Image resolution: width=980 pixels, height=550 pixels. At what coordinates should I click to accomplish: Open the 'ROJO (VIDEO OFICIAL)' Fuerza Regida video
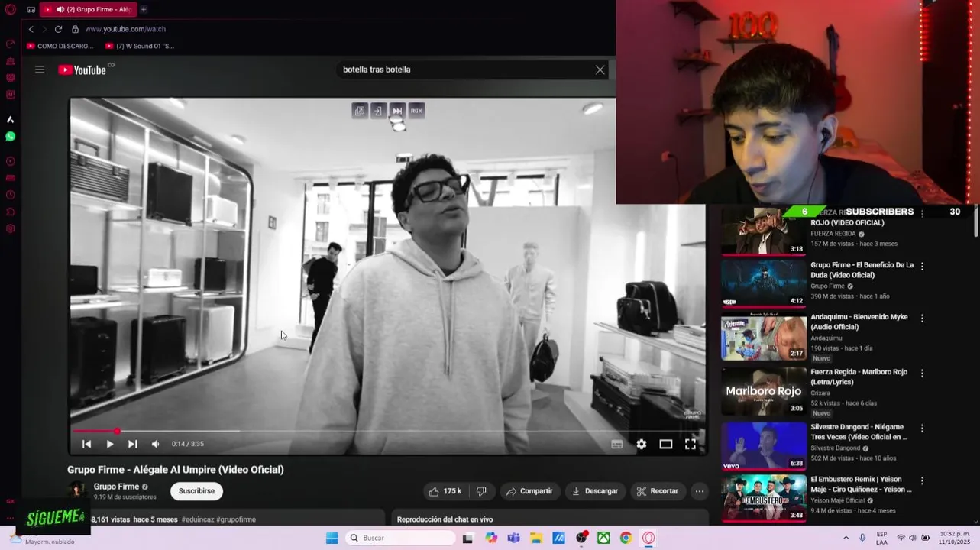[x=764, y=231]
